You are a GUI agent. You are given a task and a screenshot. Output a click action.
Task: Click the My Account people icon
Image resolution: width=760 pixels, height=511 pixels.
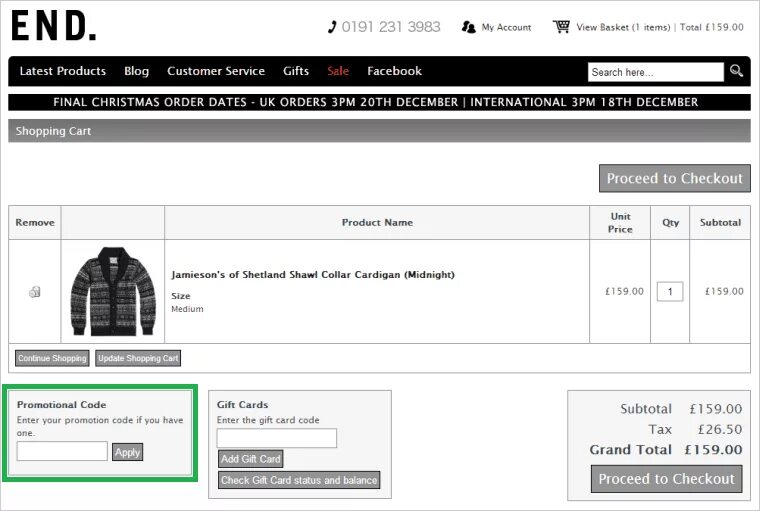click(468, 27)
